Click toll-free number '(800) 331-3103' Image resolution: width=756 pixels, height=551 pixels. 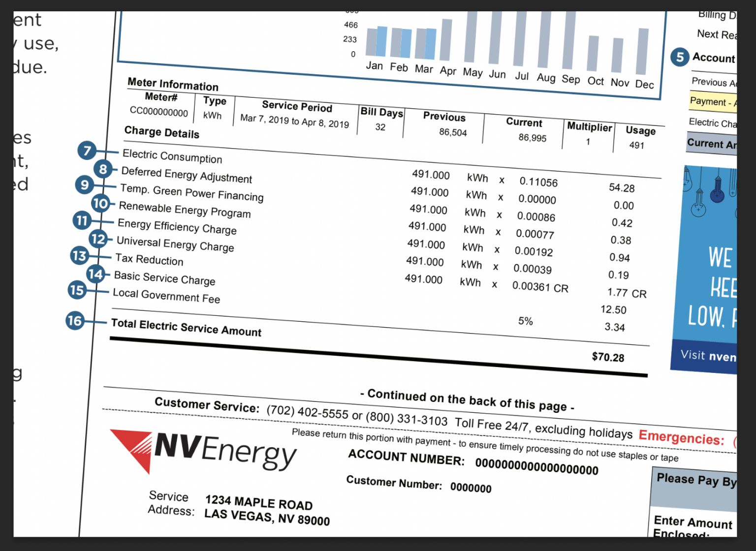[x=407, y=419]
